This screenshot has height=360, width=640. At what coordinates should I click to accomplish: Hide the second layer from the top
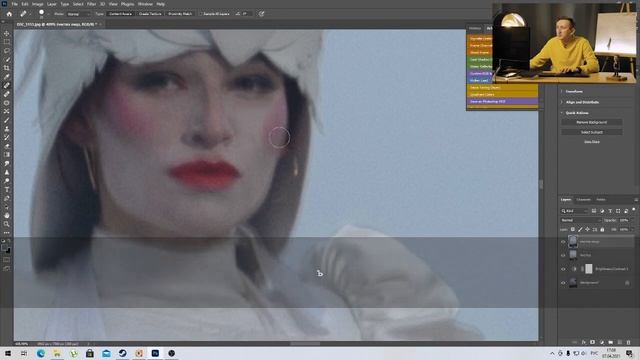tap(563, 255)
